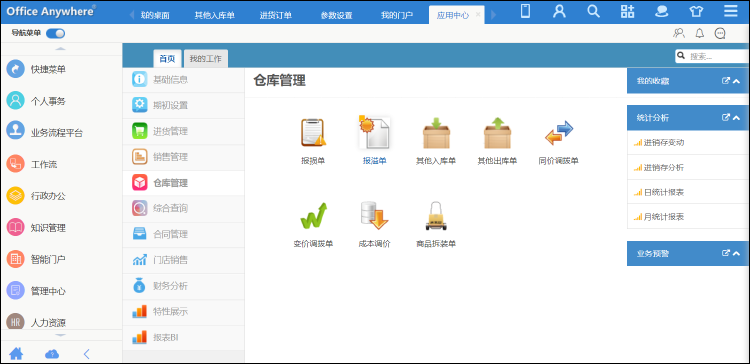Select 仓库管理 in the module list
This screenshot has width=750, height=364.
[183, 183]
